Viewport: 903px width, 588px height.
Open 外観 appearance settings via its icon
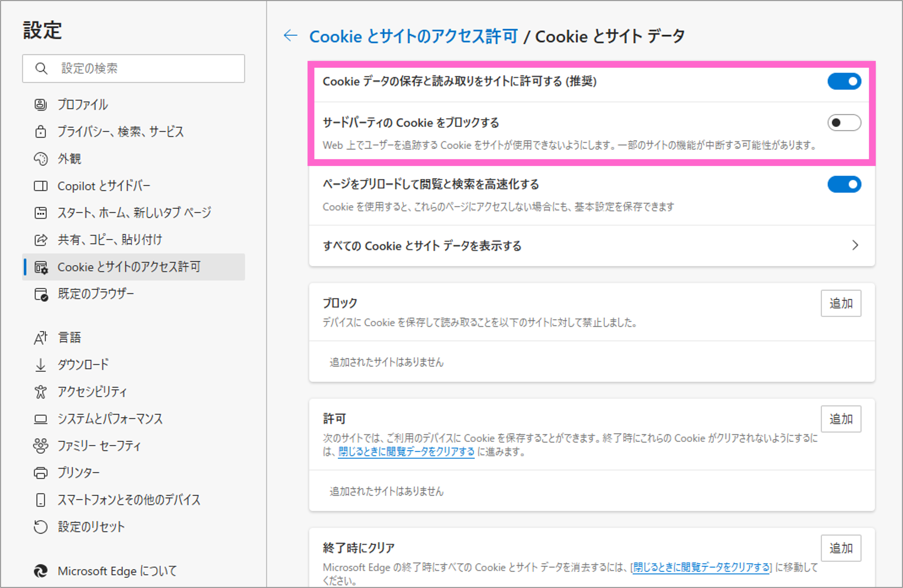[41, 159]
